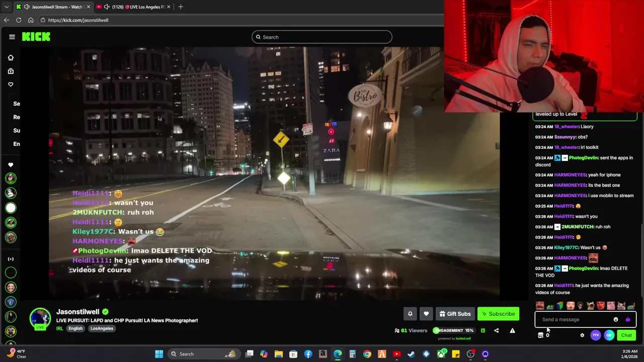The image size is (644, 362).
Task: Click the English language tag
Action: click(75, 328)
